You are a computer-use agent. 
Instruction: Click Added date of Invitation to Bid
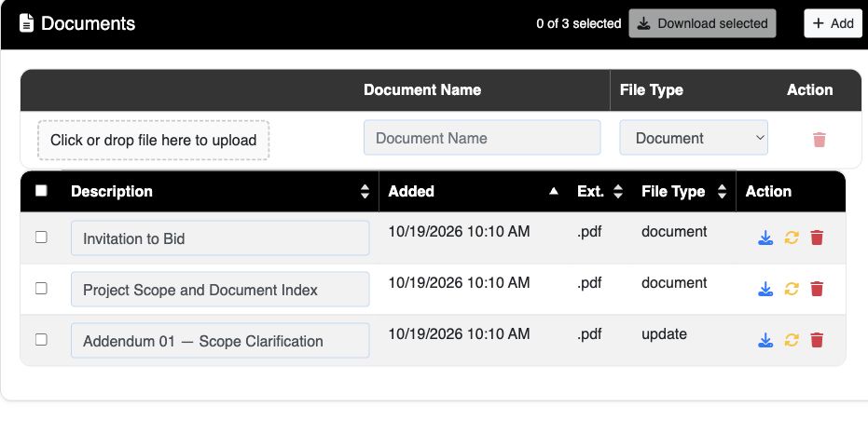459,231
